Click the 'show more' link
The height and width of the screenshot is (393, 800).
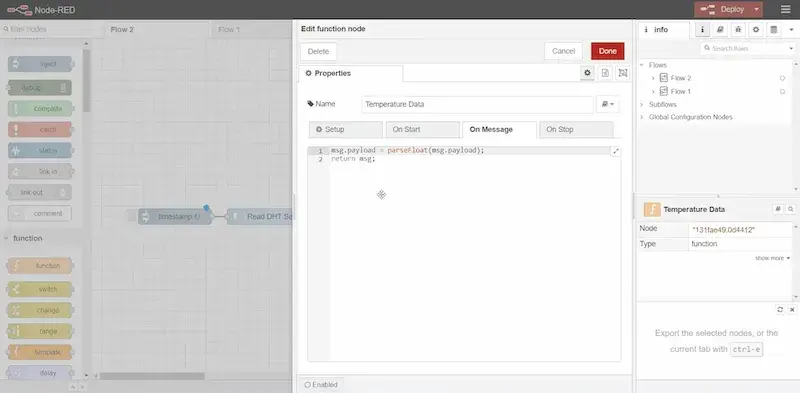(772, 258)
